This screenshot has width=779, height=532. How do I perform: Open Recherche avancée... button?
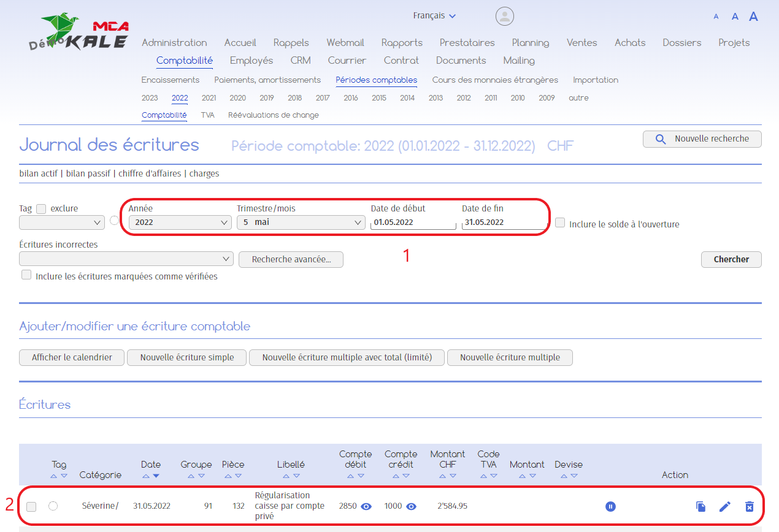[x=291, y=259]
